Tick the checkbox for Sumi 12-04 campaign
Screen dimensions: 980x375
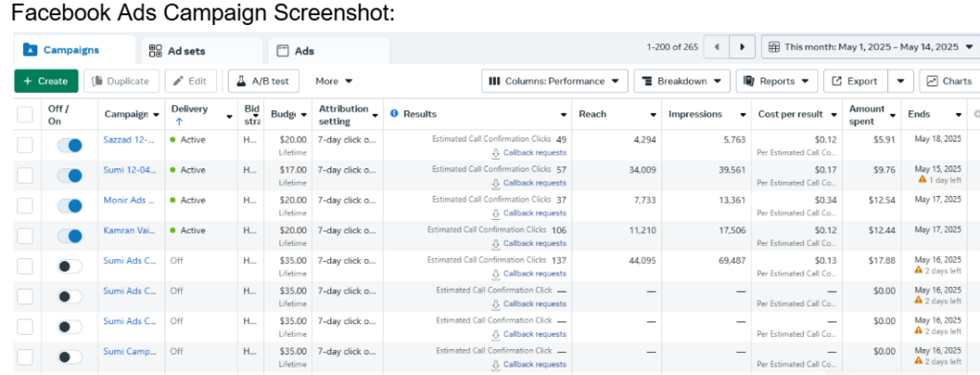pos(25,176)
